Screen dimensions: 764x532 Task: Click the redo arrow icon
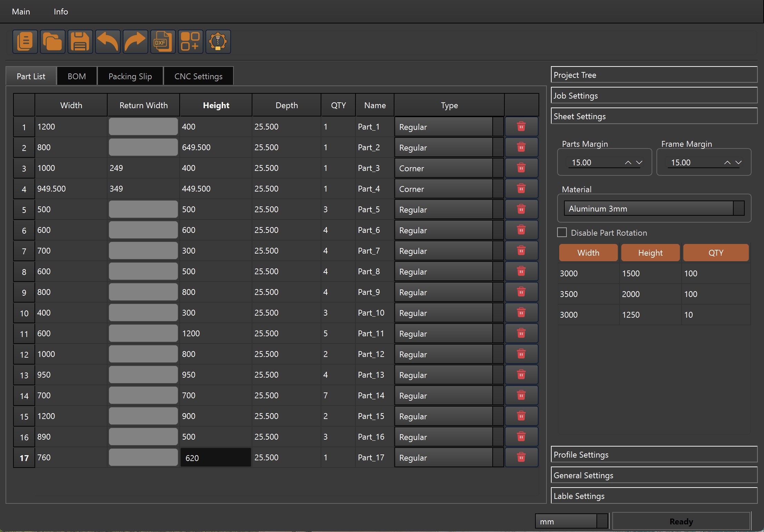coord(135,42)
